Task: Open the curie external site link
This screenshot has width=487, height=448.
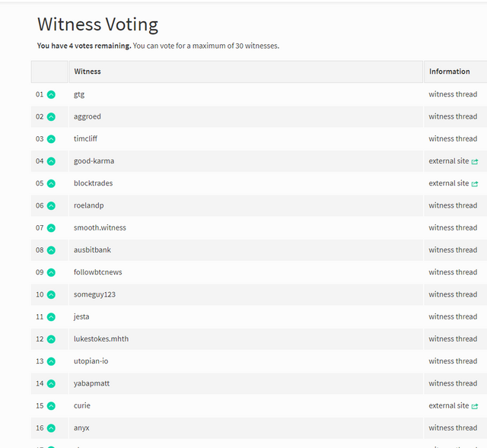Action: (454, 405)
